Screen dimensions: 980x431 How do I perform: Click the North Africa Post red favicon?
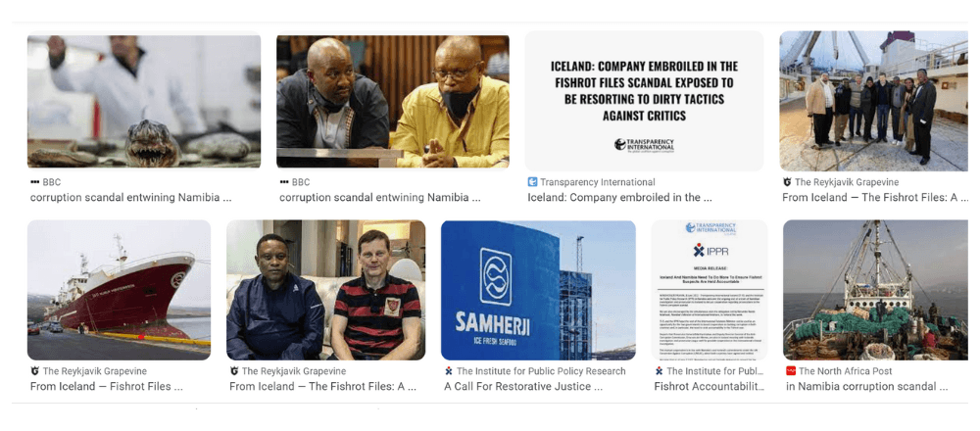[x=791, y=371]
